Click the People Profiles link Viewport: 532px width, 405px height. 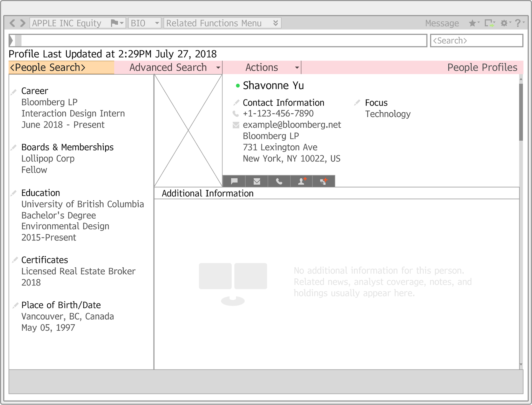tap(482, 67)
